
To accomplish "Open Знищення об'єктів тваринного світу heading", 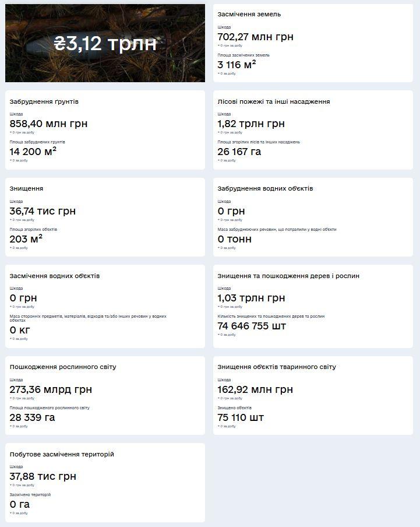I will pyautogui.click(x=277, y=367).
